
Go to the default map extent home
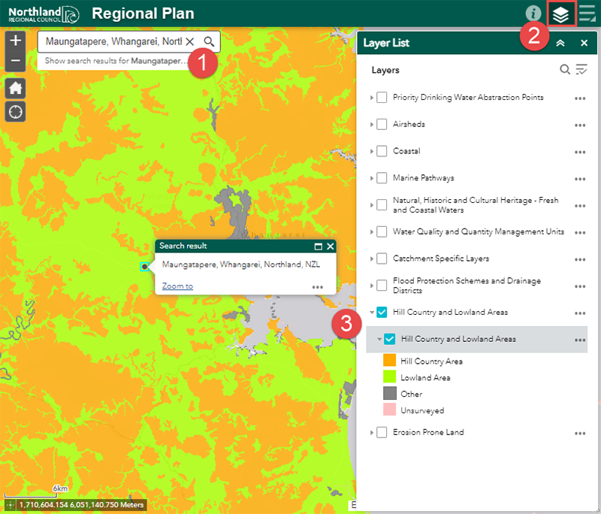click(x=15, y=88)
